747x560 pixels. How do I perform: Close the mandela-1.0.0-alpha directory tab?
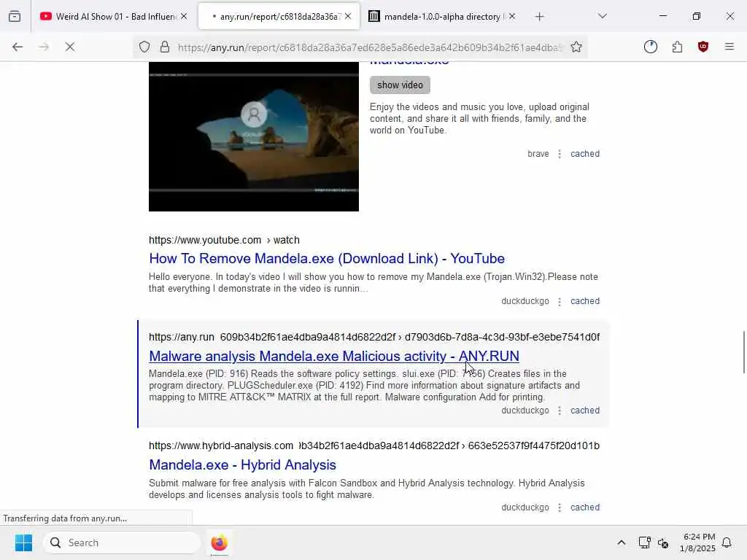(512, 16)
